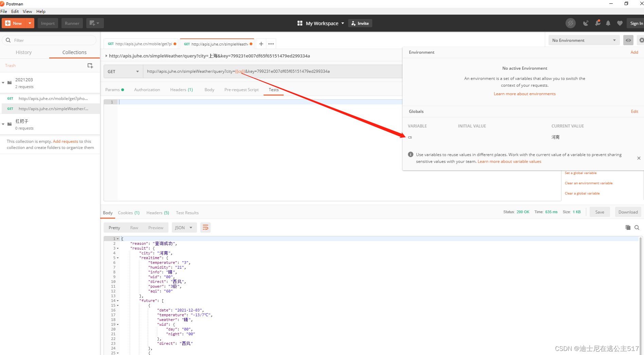Image resolution: width=644 pixels, height=355 pixels.
Task: Click the Invite button
Action: [360, 23]
